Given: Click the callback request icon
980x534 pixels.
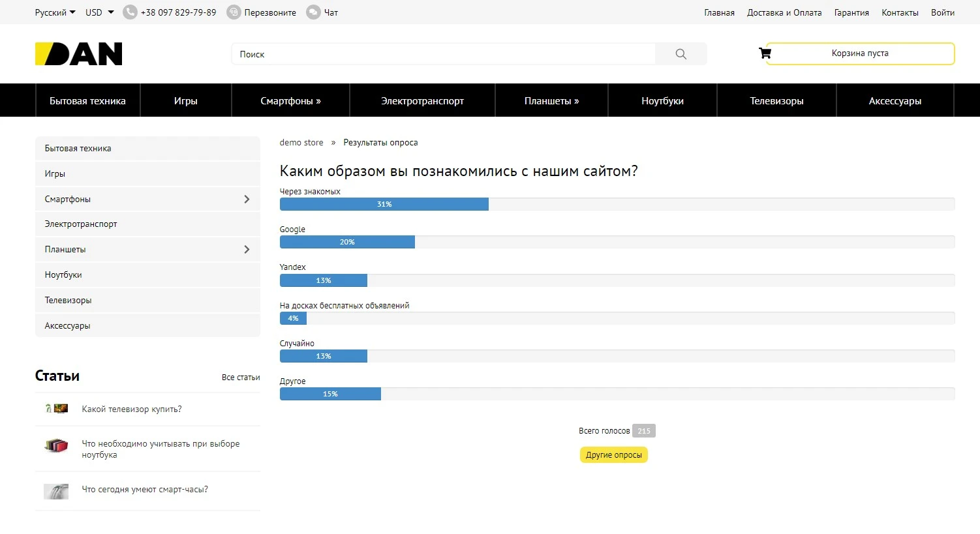Looking at the screenshot, I should pos(234,12).
